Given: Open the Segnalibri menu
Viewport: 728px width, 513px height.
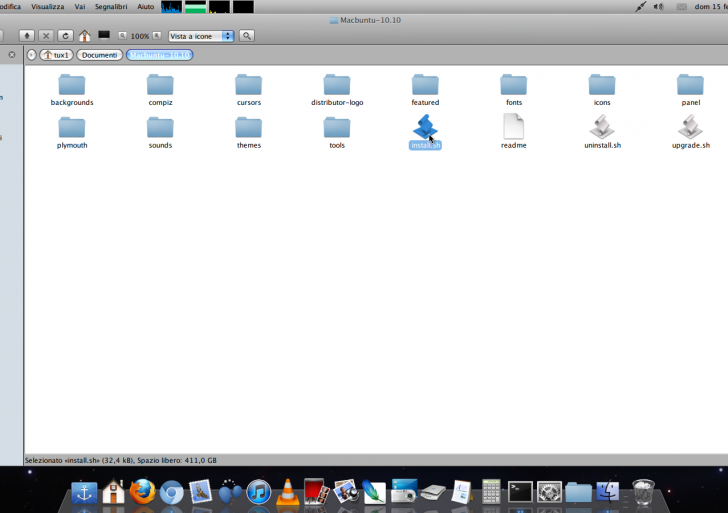Looking at the screenshot, I should [x=111, y=6].
